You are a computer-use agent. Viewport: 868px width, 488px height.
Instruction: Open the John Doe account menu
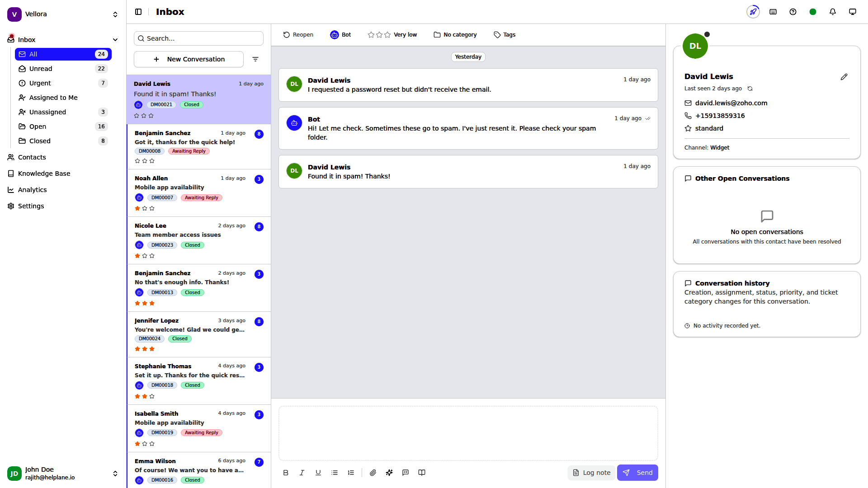(115, 474)
